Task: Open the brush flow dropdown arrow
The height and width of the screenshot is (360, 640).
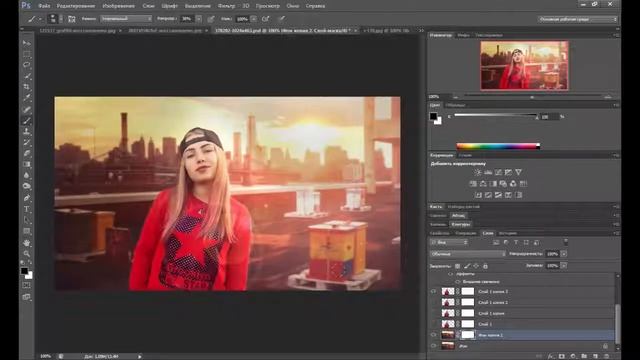Action: (254, 19)
